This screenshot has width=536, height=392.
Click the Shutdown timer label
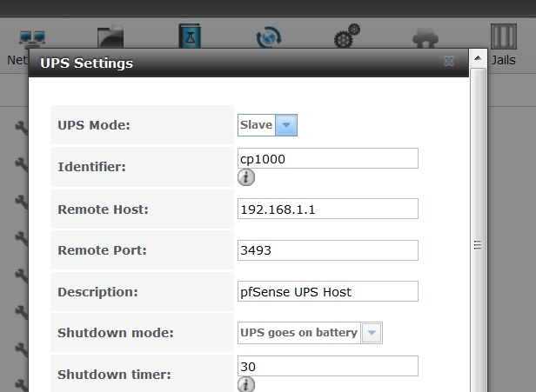(x=114, y=375)
